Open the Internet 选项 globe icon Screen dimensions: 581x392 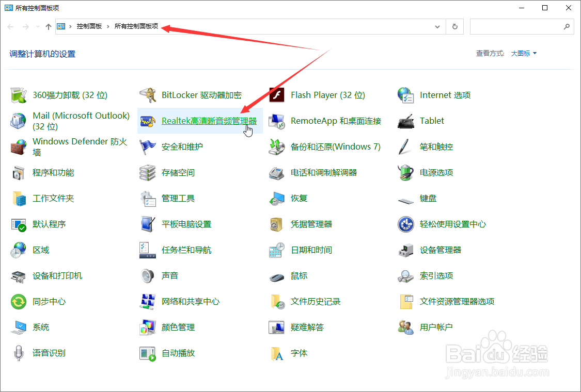(406, 95)
